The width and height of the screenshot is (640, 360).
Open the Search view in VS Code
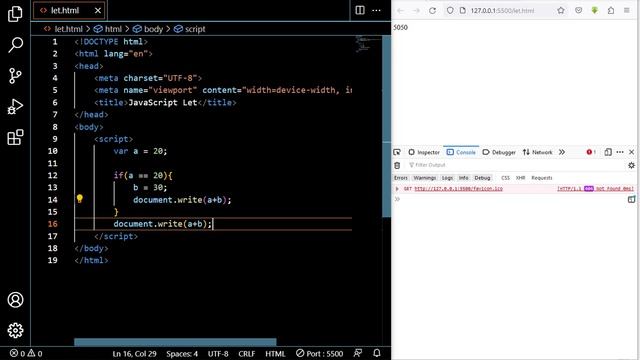(x=15, y=44)
